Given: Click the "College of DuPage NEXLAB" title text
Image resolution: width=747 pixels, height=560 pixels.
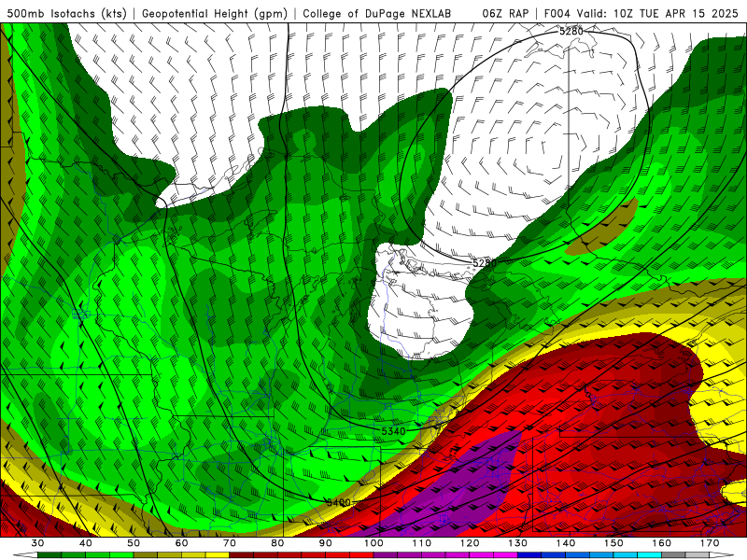Looking at the screenshot, I should [x=377, y=14].
